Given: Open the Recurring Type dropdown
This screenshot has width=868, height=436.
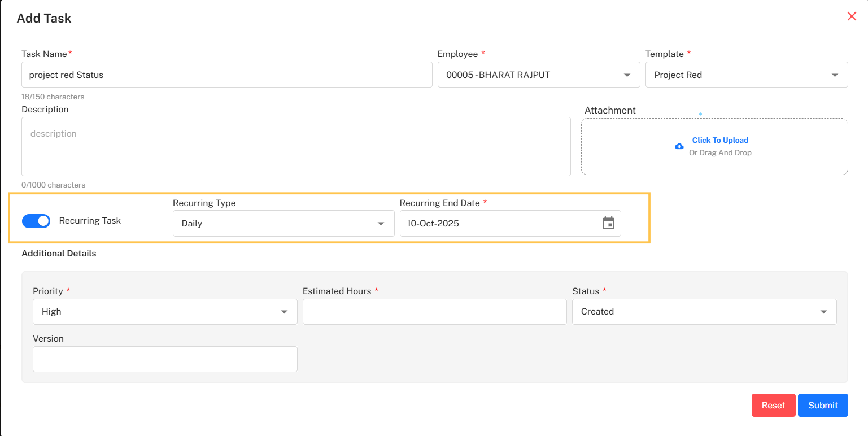Looking at the screenshot, I should click(283, 224).
